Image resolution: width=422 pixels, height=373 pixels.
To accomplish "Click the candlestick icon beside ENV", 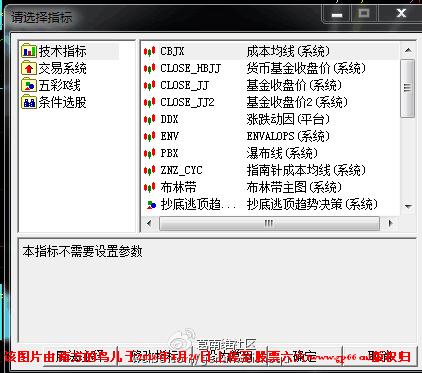I will point(150,136).
